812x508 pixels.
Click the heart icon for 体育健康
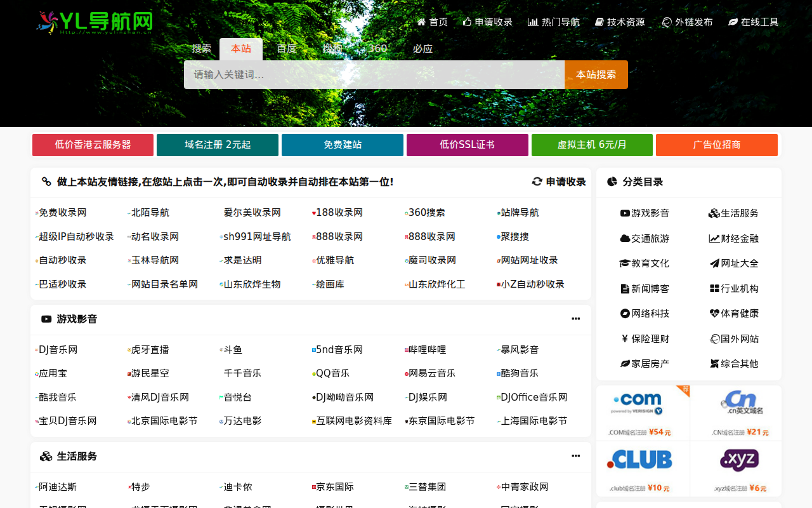(713, 312)
